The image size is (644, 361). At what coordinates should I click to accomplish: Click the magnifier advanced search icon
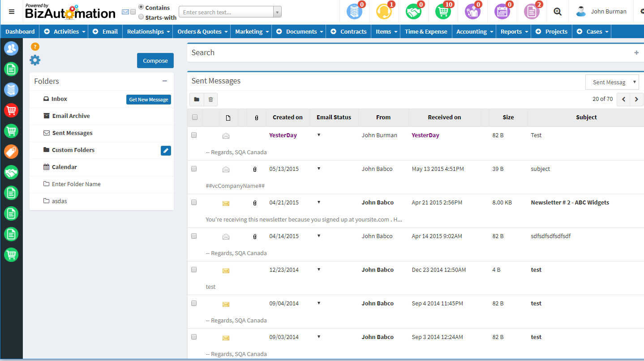pyautogui.click(x=558, y=12)
